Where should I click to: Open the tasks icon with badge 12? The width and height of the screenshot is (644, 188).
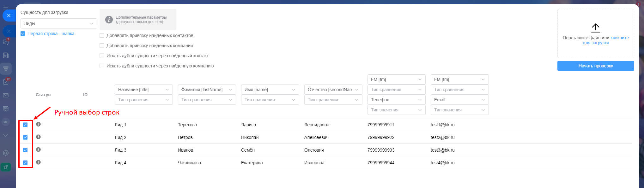(6, 82)
